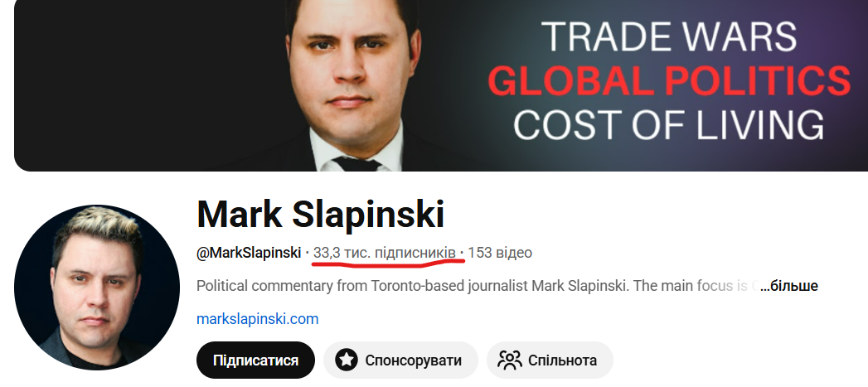Click the red underline beneath subscriber count
This screenshot has height=387, width=868.
tap(388, 263)
